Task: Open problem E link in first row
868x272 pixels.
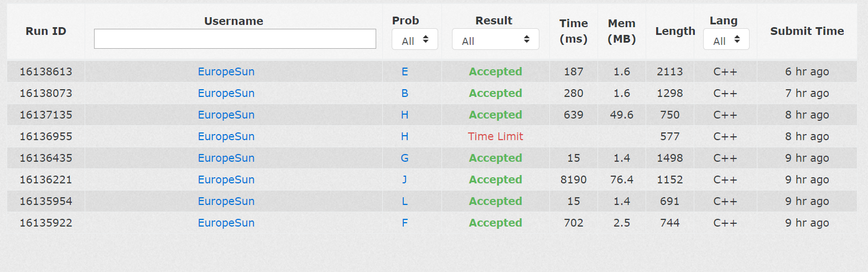Action: [405, 71]
